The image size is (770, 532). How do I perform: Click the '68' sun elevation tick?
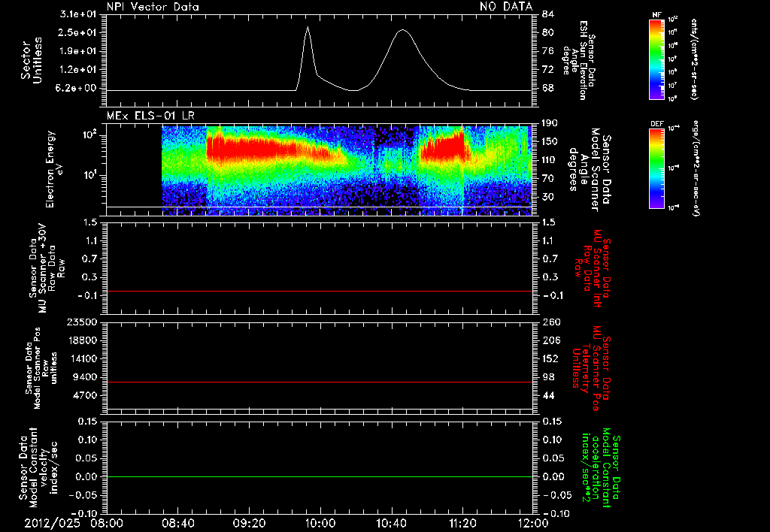[548, 89]
